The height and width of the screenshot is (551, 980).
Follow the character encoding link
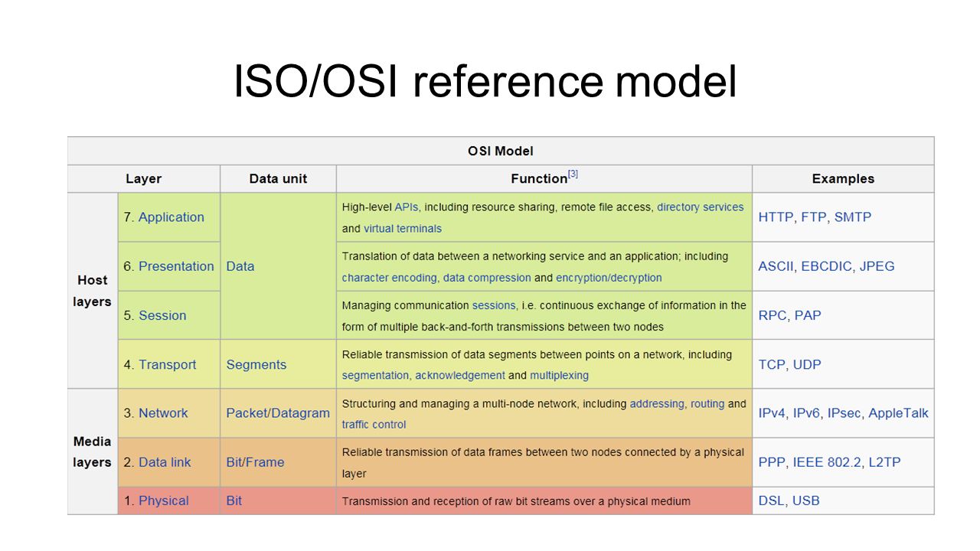[390, 277]
